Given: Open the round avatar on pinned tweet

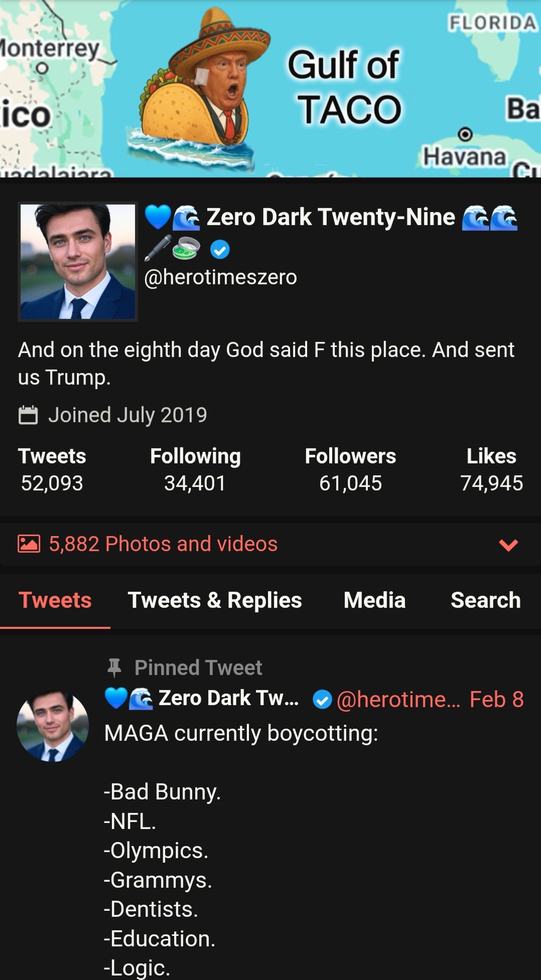Looking at the screenshot, I should point(53,725).
